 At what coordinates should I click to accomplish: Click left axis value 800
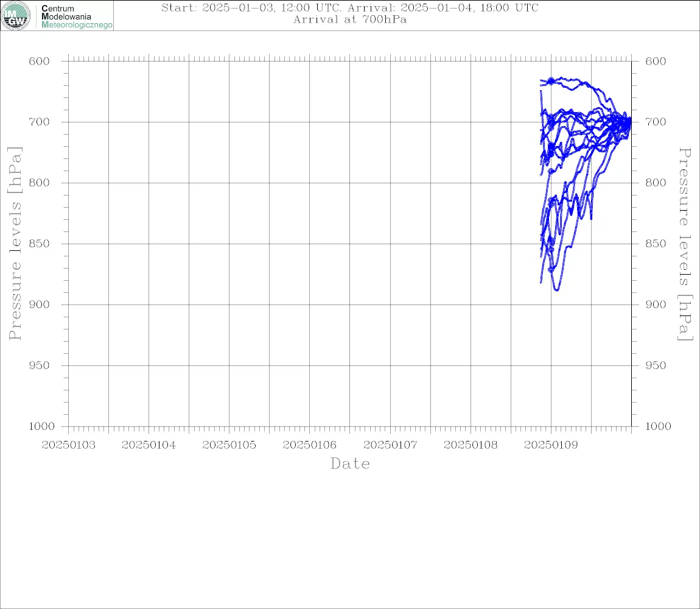(x=40, y=183)
